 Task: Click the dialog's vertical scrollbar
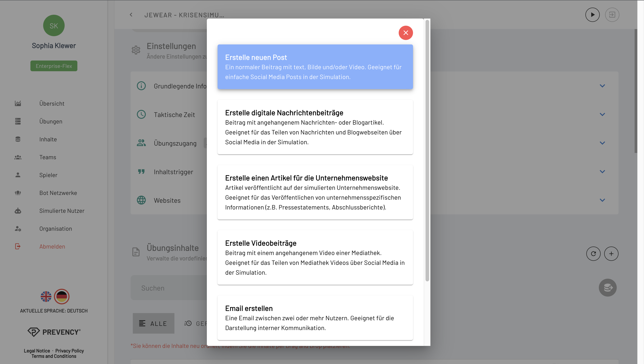point(427,150)
